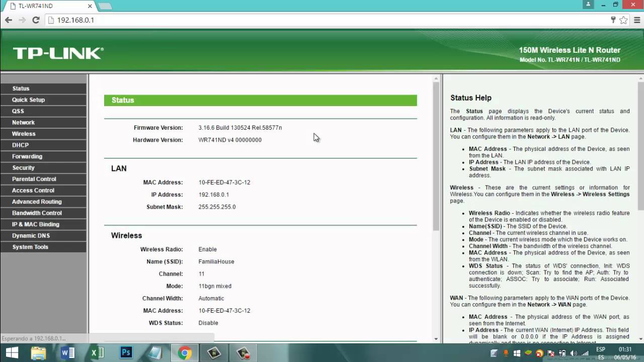Bookmark this page with the star icon
Image resolution: width=644 pixels, height=362 pixels.
[x=623, y=20]
